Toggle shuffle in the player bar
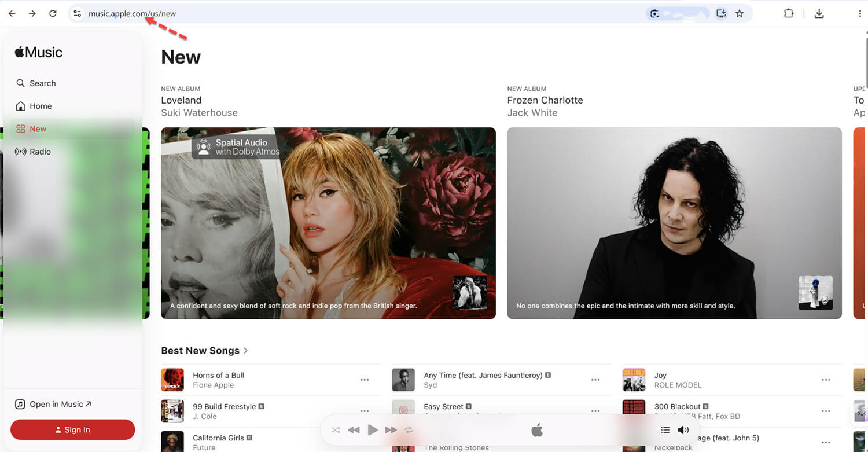 (x=336, y=430)
